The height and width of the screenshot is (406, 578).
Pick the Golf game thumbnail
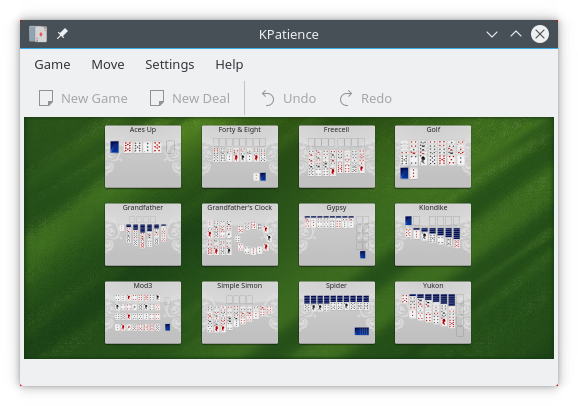[433, 157]
